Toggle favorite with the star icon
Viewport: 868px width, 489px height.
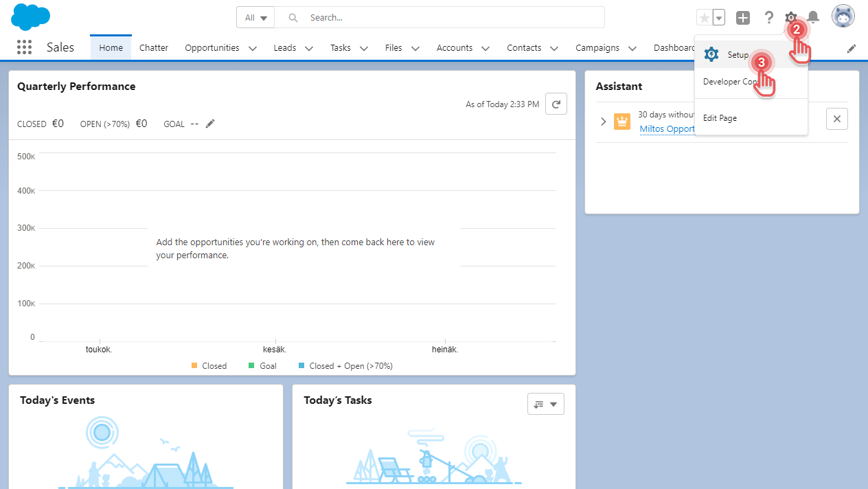pyautogui.click(x=703, y=17)
